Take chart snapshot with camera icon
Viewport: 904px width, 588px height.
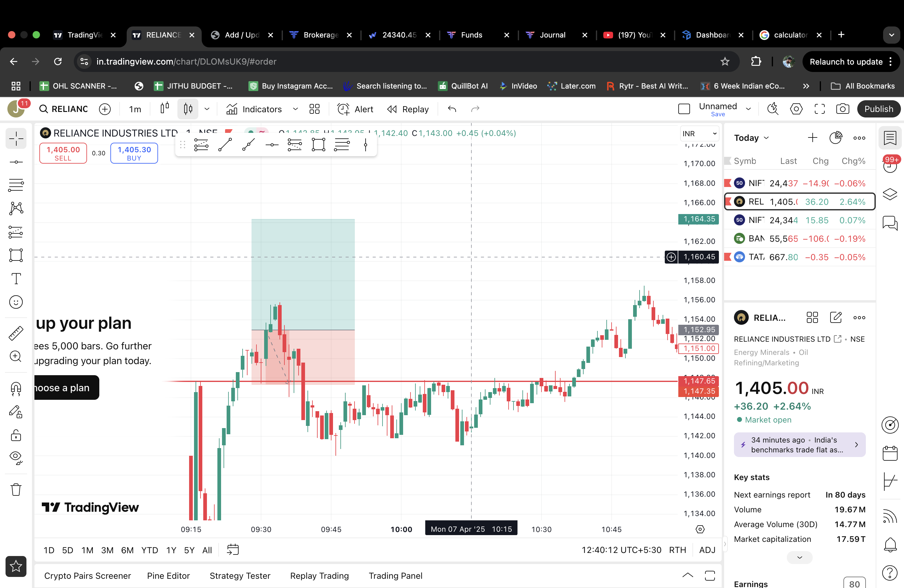(843, 109)
